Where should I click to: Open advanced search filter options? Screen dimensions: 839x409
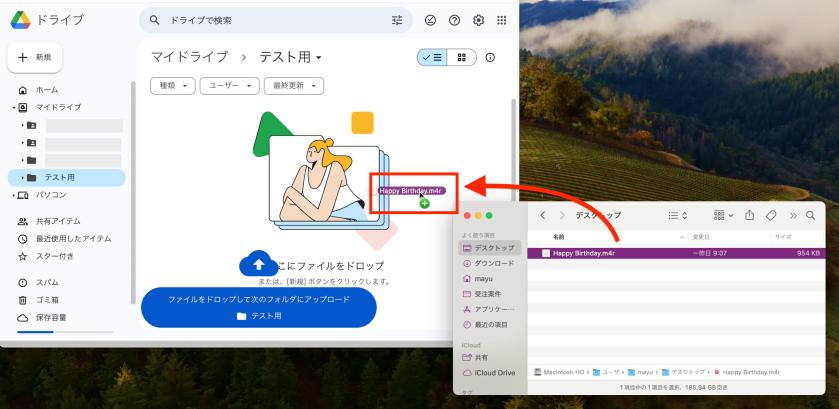pos(395,20)
